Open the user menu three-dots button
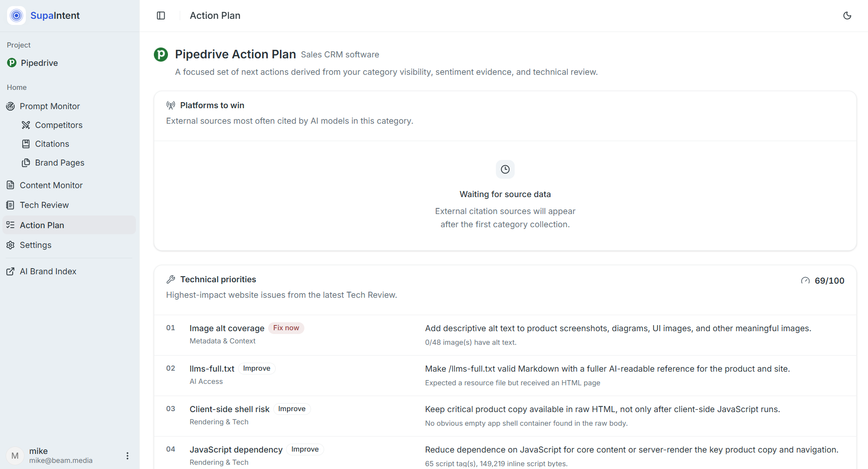The image size is (868, 469). (127, 456)
